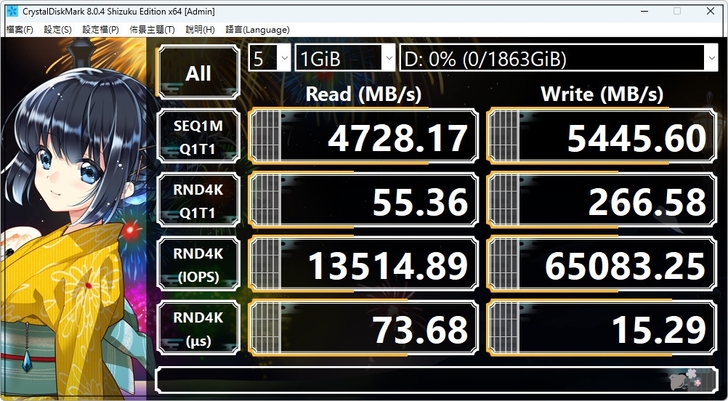This screenshot has height=401, width=728.
Task: Open the 說明(H) help menu
Action: point(200,30)
